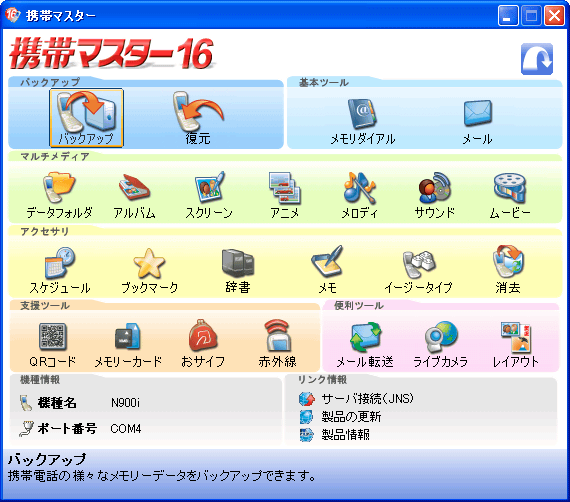Image resolution: width=570 pixels, height=502 pixels.
Task: Select the アニメ animation tool
Action: click(285, 196)
